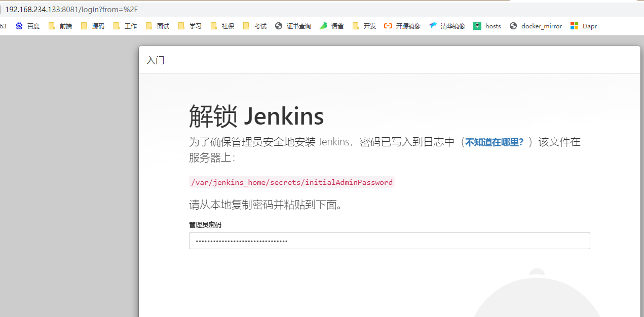Open the Dapr bookmark

(x=584, y=26)
